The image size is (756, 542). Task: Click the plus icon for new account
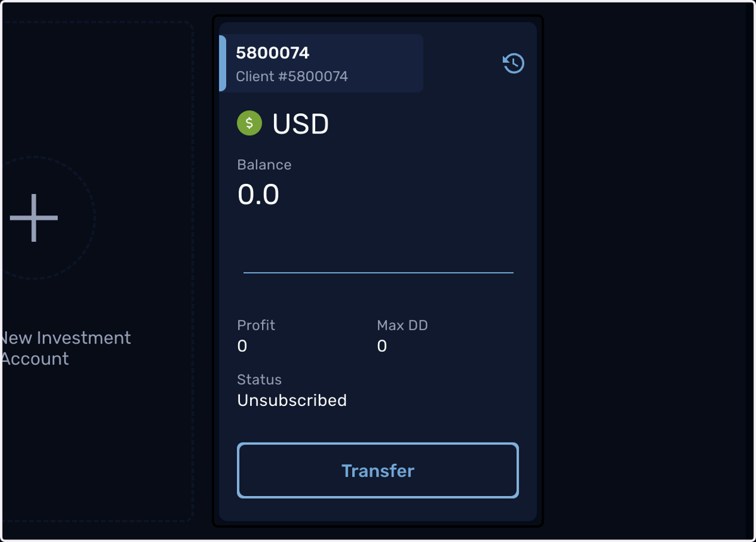click(x=34, y=218)
